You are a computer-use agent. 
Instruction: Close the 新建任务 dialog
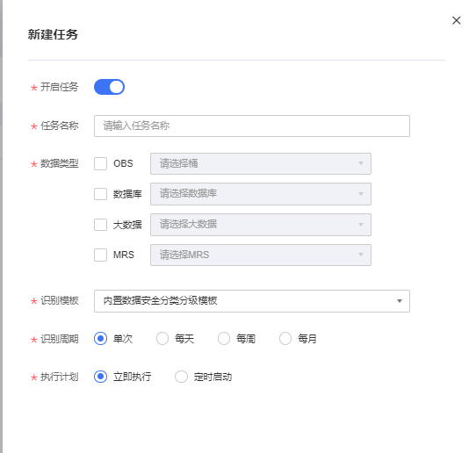coord(457,21)
